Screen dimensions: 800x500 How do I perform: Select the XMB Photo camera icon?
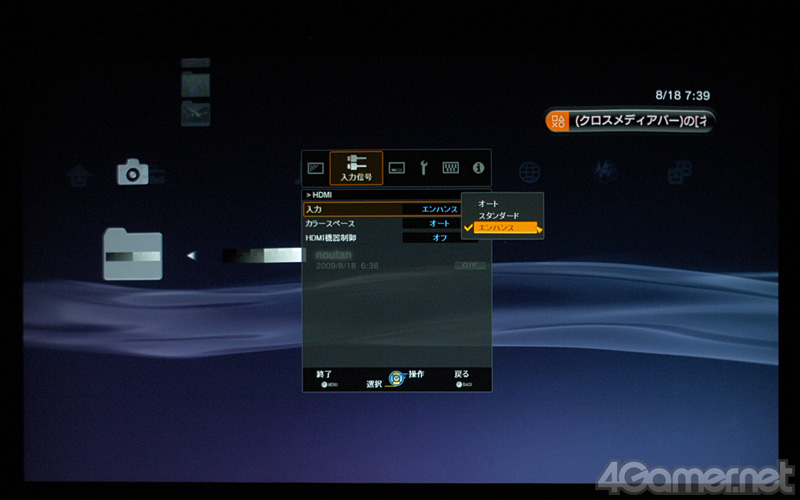point(133,172)
